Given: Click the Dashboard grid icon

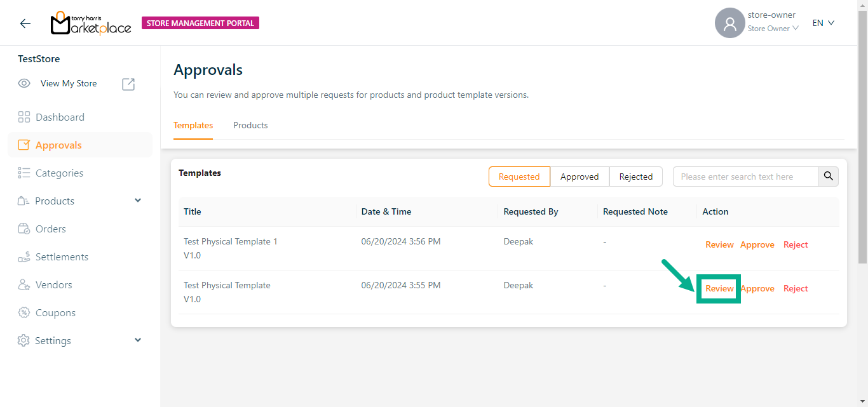Looking at the screenshot, I should point(24,117).
